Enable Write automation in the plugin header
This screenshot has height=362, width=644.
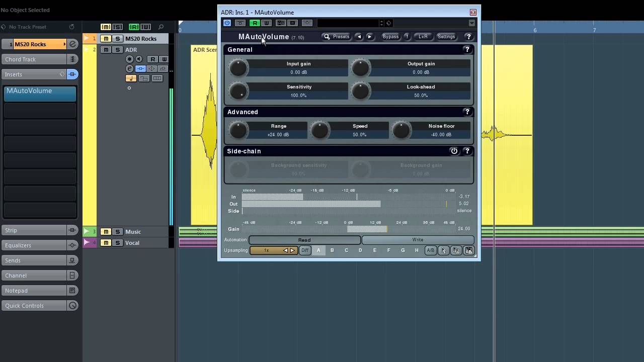(267, 23)
